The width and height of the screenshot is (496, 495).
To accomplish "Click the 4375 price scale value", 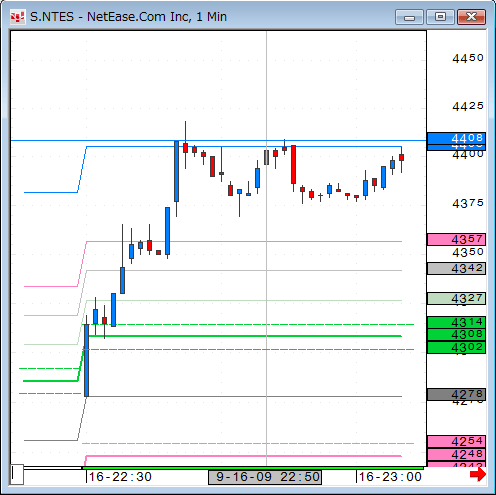I will 468,203.
